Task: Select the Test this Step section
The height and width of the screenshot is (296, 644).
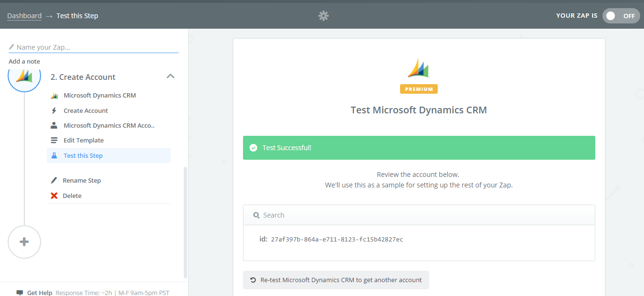Action: click(x=108, y=155)
